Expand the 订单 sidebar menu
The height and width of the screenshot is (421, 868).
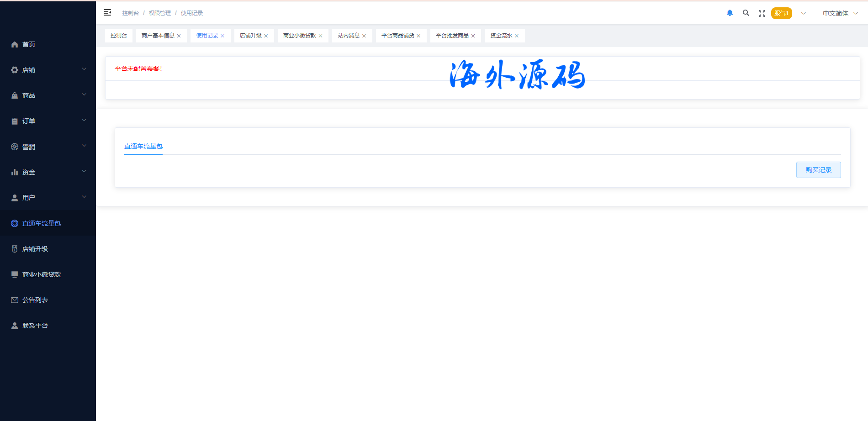coord(48,121)
